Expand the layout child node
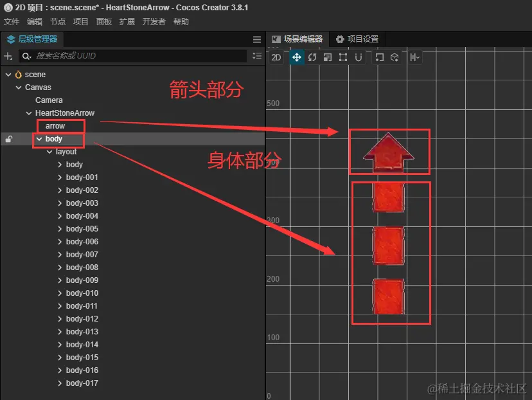Image resolution: width=532 pixels, height=400 pixels. click(49, 151)
